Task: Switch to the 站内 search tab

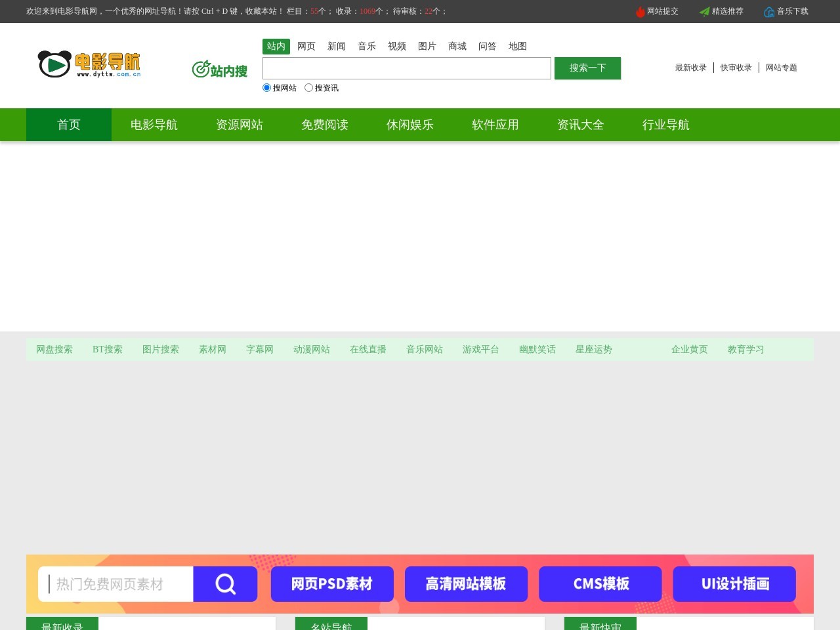Action: pos(276,46)
